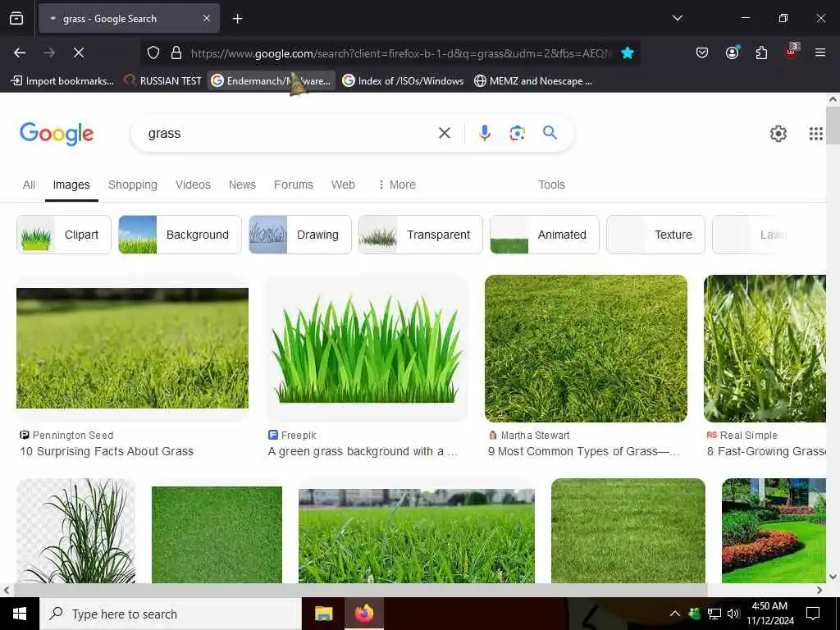Stop loading the page
Image resolution: width=840 pixels, height=630 pixels.
[79, 52]
